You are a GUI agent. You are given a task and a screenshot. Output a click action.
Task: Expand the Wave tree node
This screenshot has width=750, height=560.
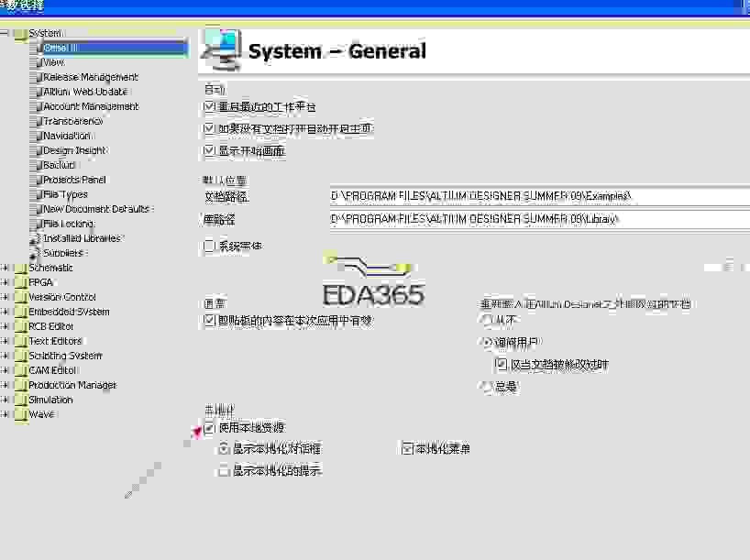tap(5, 414)
